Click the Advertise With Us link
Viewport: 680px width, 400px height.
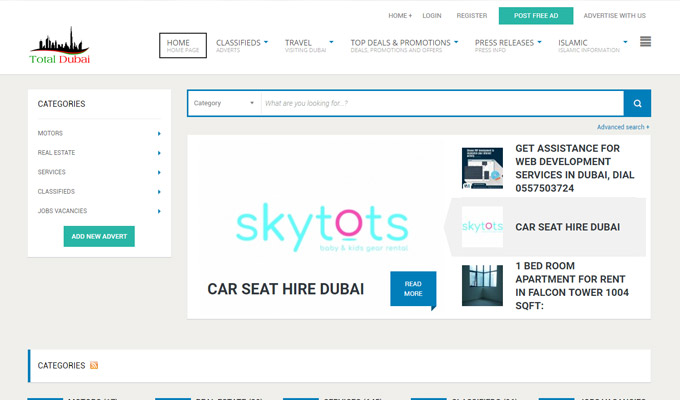pyautogui.click(x=615, y=16)
